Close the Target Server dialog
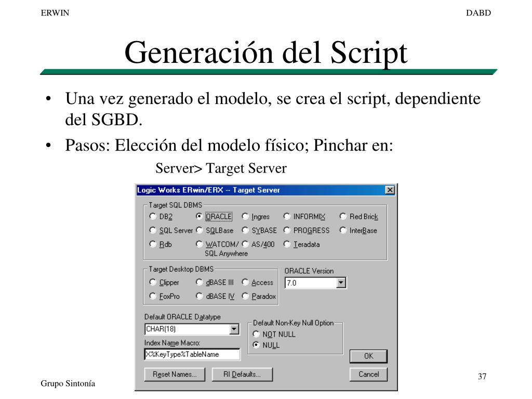The width and height of the screenshot is (532, 399). pos(390,190)
